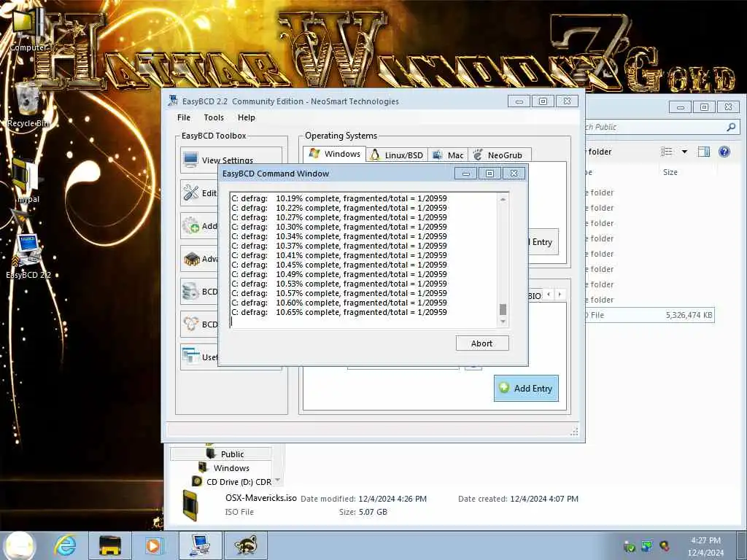Viewport: 747px width, 560px height.
Task: Open the raccoon taskbar application
Action: [x=246, y=545]
